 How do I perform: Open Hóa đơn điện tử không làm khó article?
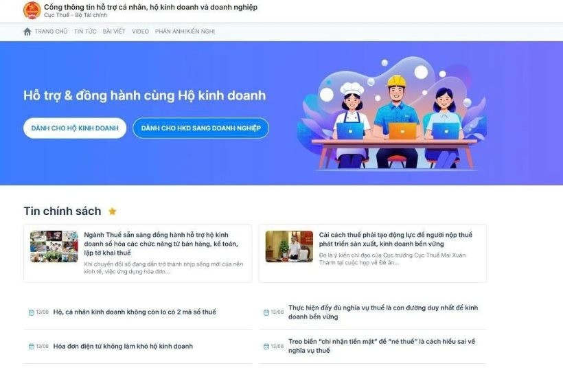click(x=123, y=347)
